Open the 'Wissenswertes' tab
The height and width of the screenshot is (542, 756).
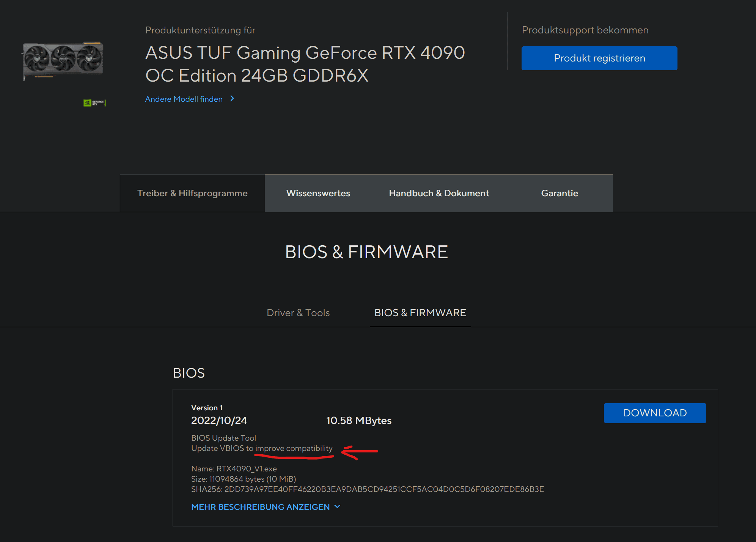pos(318,193)
